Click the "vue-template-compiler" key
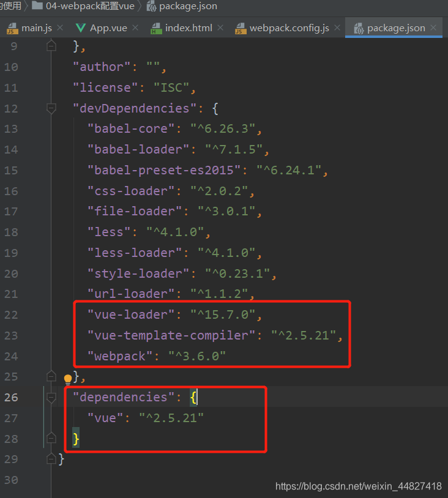Viewport: 448px width, 498px height. click(171, 336)
